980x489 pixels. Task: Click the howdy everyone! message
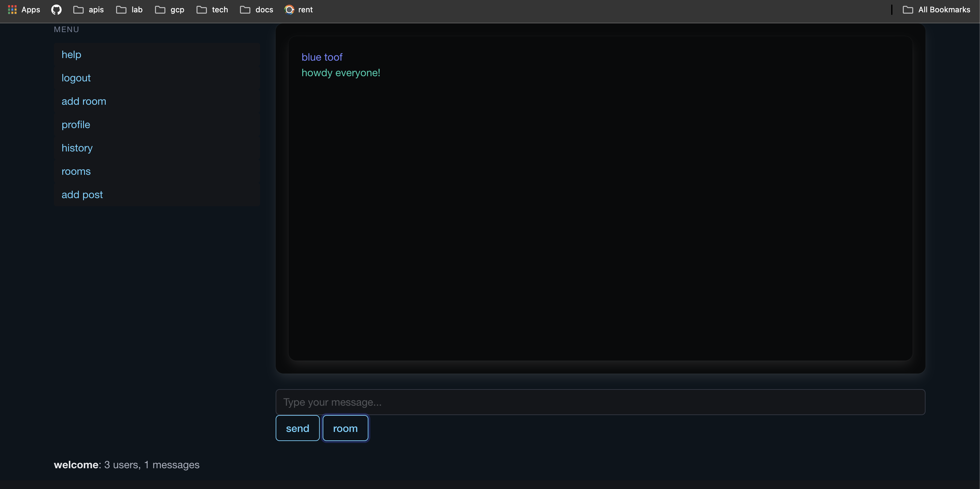[x=341, y=73]
